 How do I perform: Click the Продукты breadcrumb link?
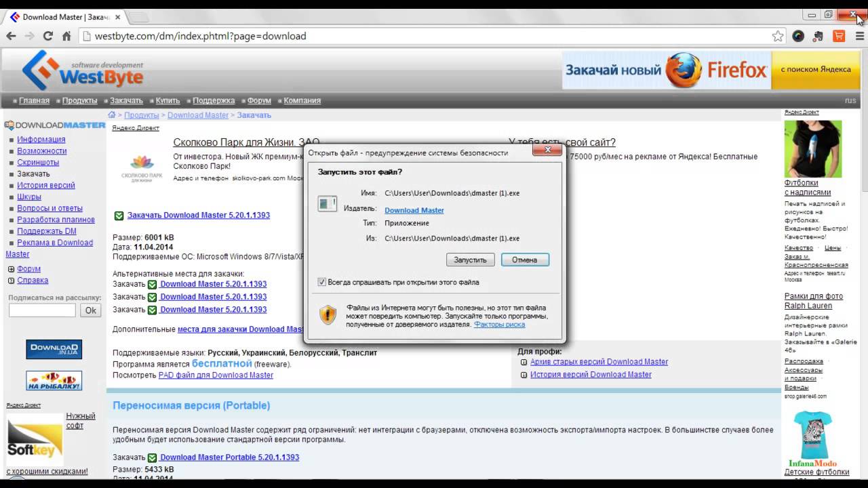point(142,115)
